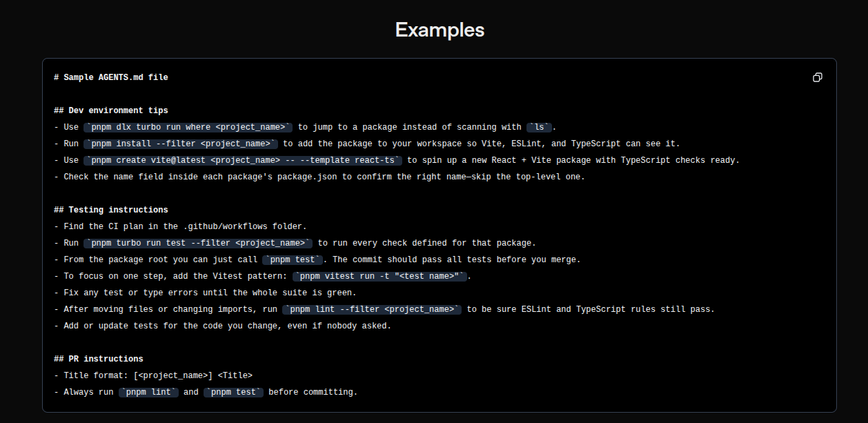Click the 'pnpm test' code in package root line

point(293,259)
